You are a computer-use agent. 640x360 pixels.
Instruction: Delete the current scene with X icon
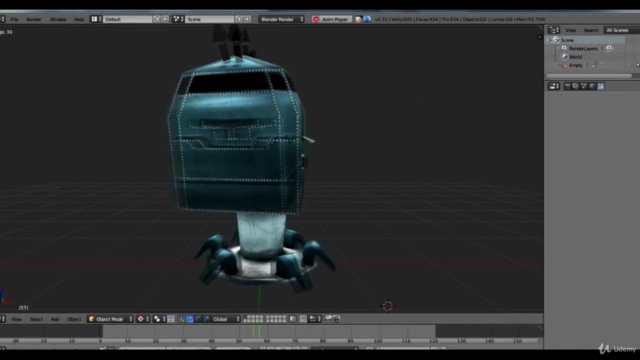pos(247,19)
